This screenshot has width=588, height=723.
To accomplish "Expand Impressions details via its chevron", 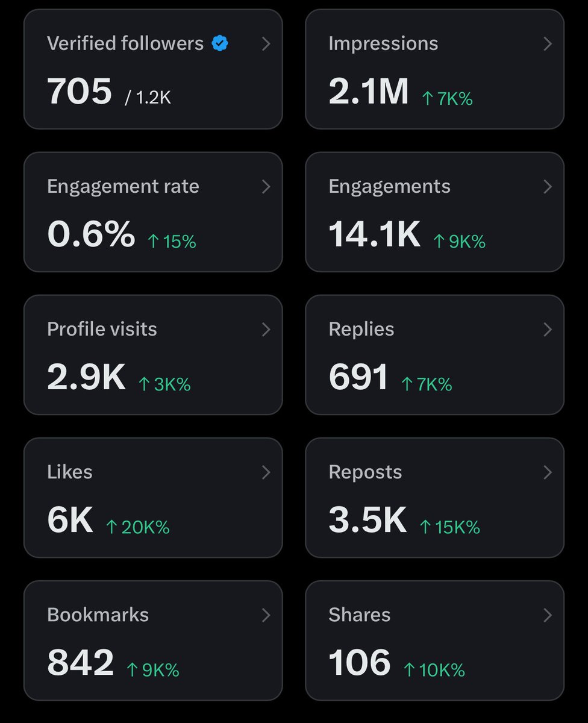I will pyautogui.click(x=548, y=44).
